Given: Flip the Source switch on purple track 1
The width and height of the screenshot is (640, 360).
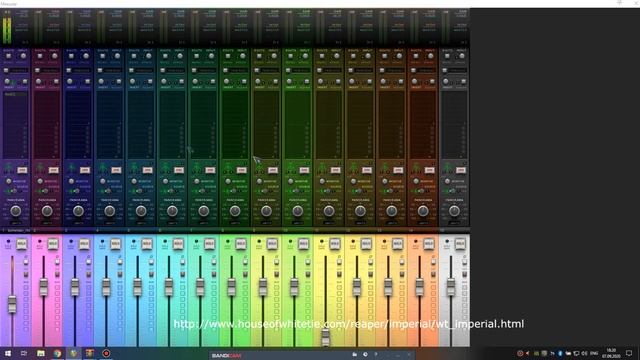Looking at the screenshot, I should tap(13, 191).
